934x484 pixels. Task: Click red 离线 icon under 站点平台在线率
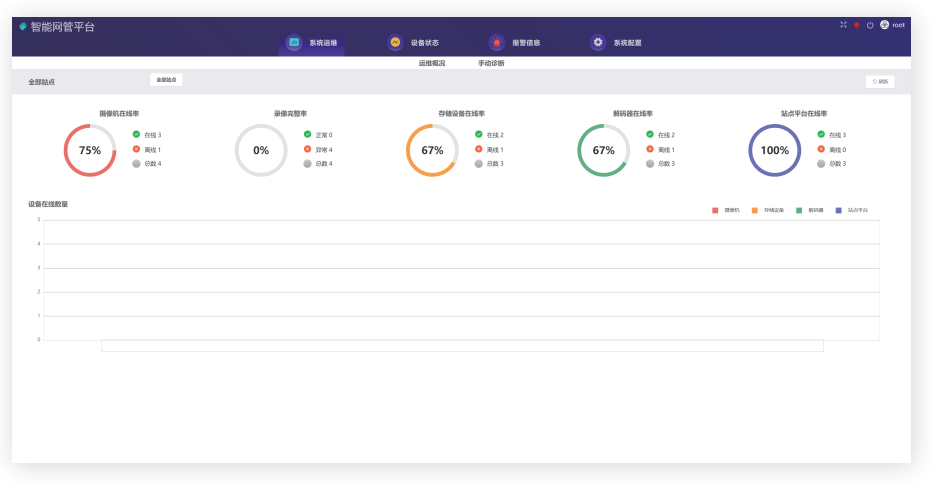(821, 149)
